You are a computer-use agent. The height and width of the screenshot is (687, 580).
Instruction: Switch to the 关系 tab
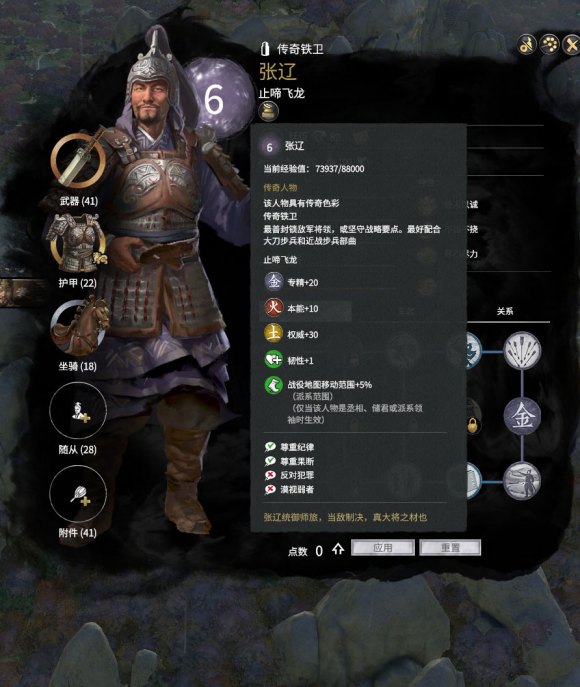pyautogui.click(x=505, y=312)
